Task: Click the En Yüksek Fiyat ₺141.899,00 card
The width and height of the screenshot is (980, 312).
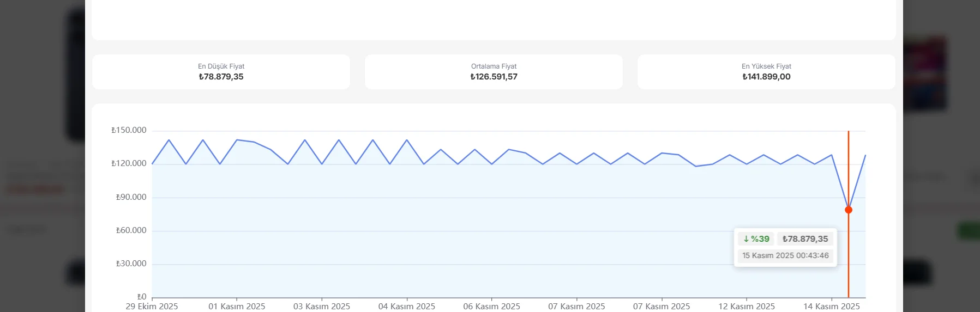Action: tap(766, 72)
